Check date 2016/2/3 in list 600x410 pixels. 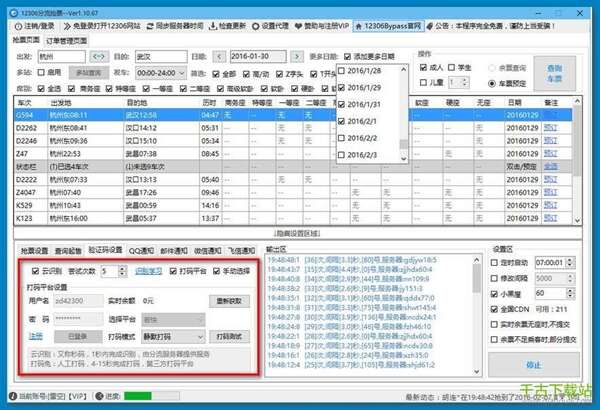[x=342, y=155]
